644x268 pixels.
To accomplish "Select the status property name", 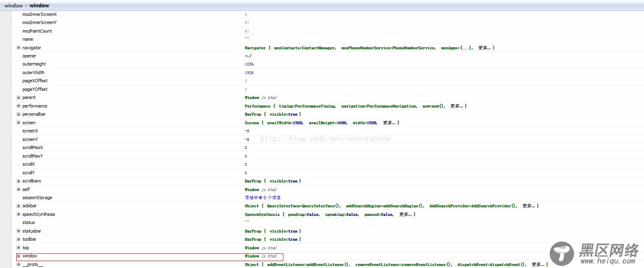I will pyautogui.click(x=28, y=222).
